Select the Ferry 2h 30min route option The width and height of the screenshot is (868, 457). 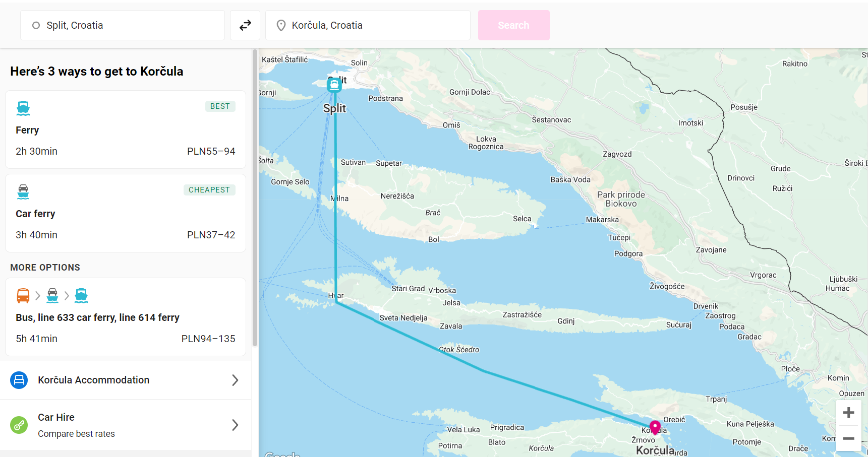coord(125,130)
